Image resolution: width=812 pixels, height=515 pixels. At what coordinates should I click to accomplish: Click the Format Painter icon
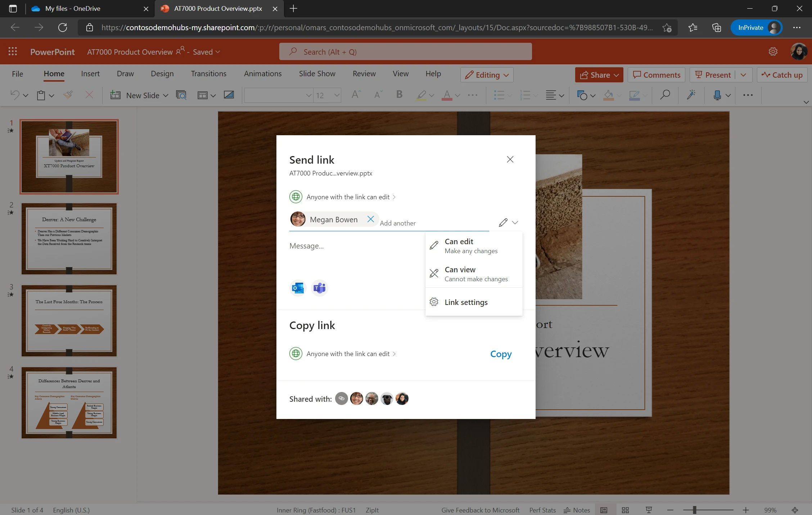click(x=68, y=95)
